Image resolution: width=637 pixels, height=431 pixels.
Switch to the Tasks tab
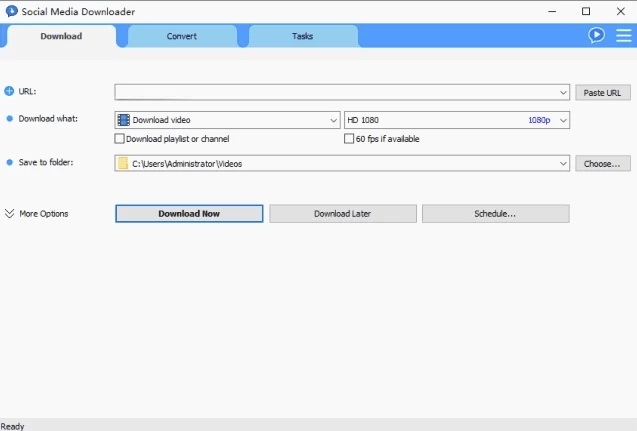pyautogui.click(x=302, y=37)
